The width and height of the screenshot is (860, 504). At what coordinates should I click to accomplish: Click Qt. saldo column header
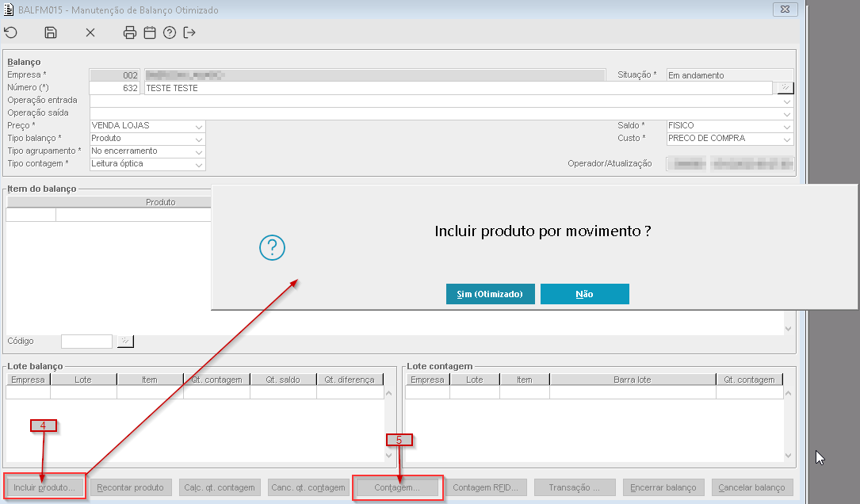(283, 380)
